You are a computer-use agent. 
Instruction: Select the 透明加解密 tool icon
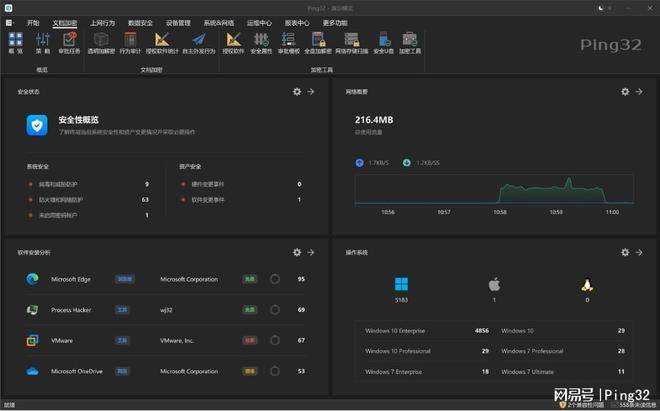101,41
